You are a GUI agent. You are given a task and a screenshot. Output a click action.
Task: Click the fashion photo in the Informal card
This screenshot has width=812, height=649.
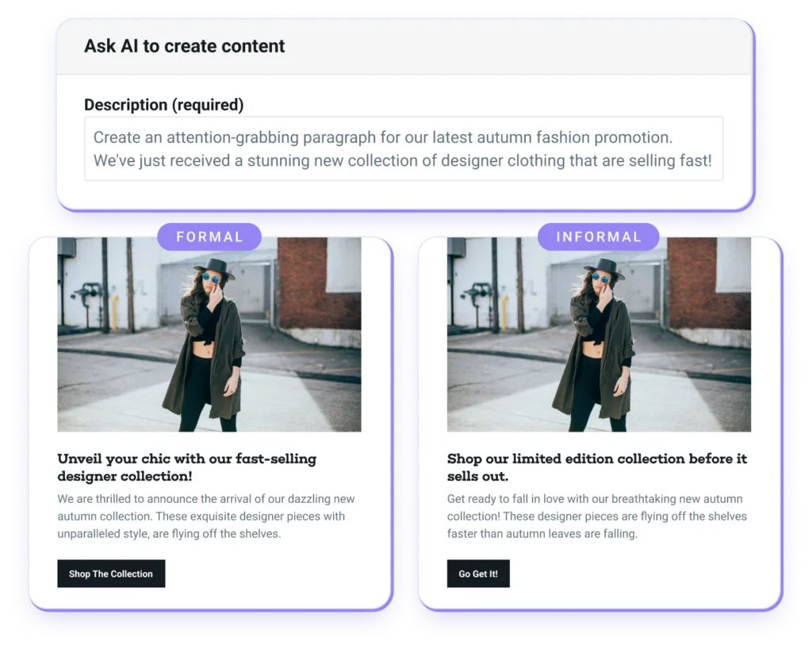click(599, 334)
